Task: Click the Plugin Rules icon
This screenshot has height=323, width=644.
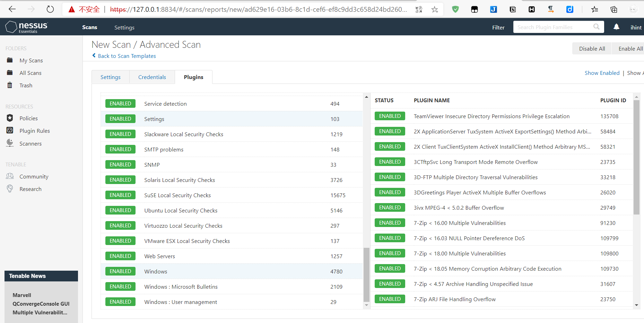Action: (x=10, y=131)
